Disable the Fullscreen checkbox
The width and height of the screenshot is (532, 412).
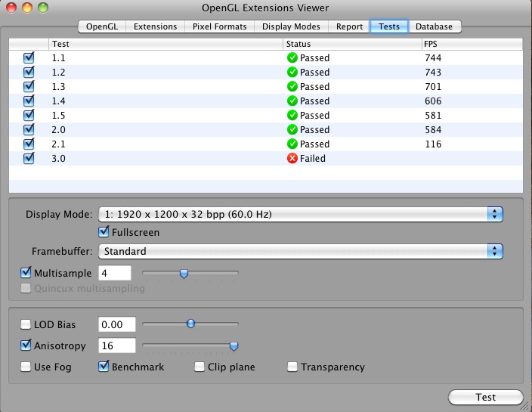click(104, 232)
